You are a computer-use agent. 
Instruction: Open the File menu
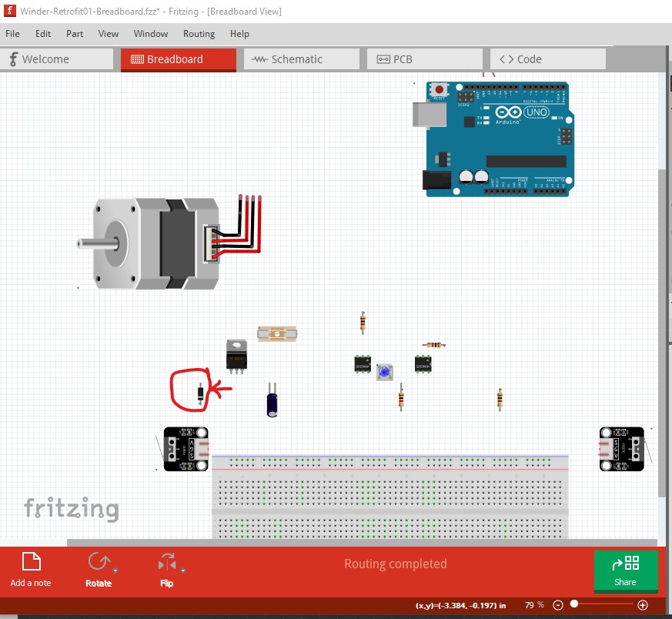coord(12,33)
